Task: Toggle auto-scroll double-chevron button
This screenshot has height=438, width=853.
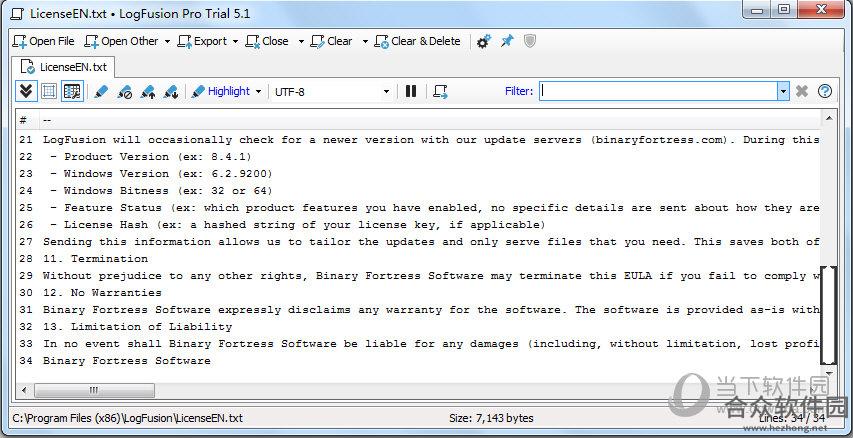Action: point(26,91)
